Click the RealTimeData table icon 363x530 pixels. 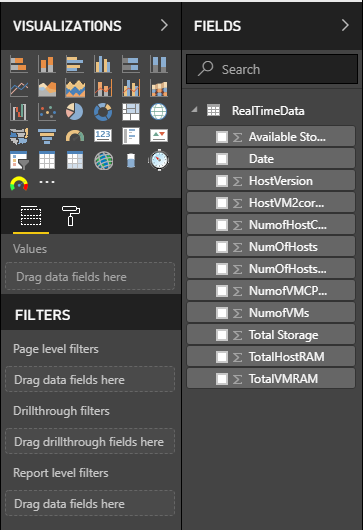coord(213,110)
